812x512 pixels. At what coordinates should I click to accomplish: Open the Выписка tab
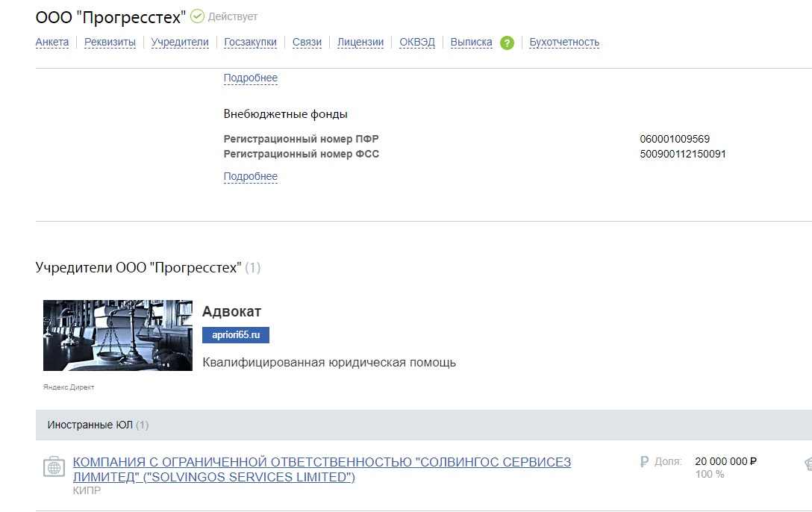[471, 43]
